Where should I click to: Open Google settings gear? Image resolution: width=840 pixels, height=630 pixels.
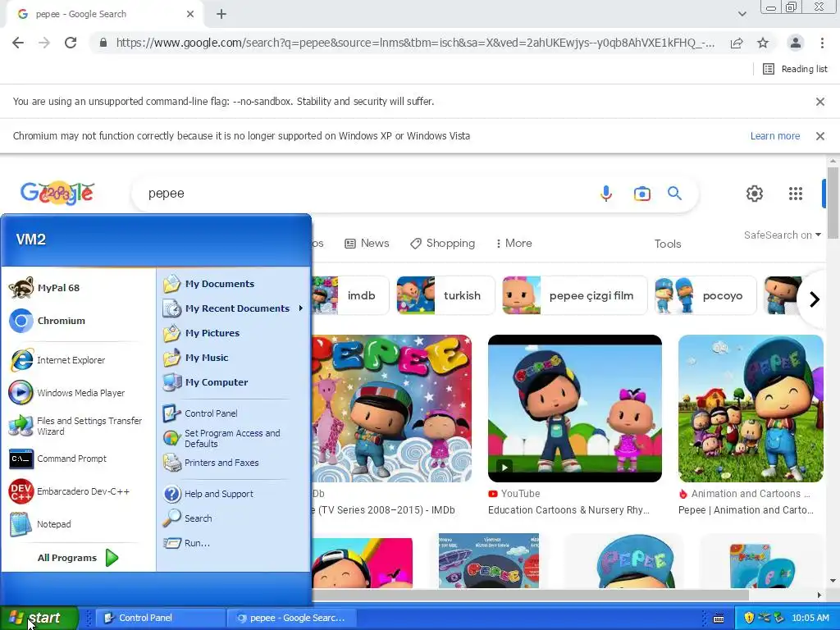click(755, 194)
